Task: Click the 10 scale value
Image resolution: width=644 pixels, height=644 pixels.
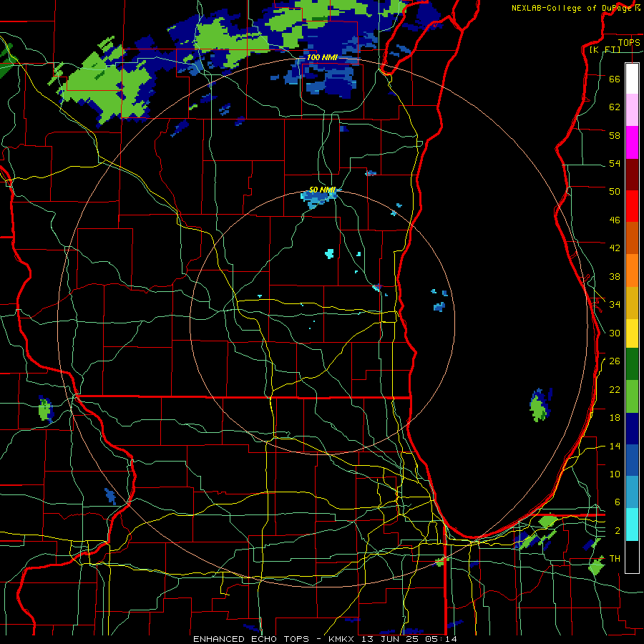Action: [x=615, y=474]
